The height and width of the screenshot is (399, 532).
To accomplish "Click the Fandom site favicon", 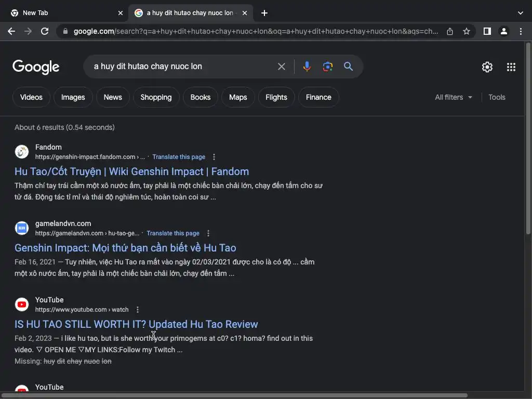I will tap(22, 152).
